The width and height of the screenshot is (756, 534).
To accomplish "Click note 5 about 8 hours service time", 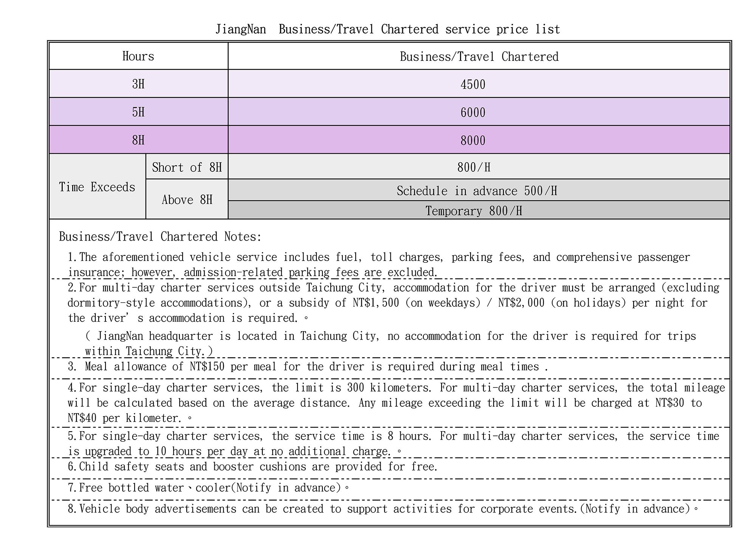I will click(x=393, y=443).
